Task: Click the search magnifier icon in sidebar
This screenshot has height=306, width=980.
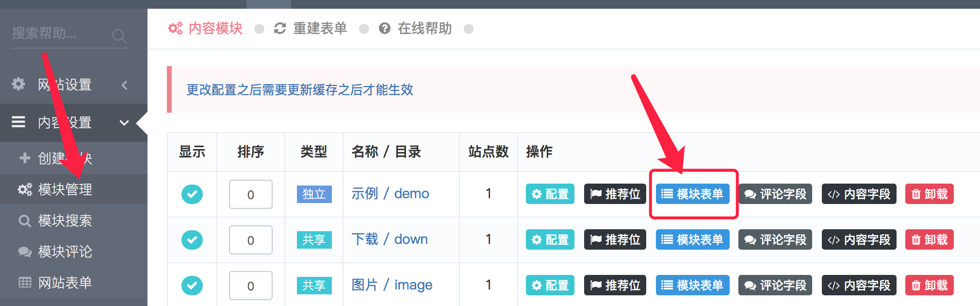Action: [x=119, y=35]
